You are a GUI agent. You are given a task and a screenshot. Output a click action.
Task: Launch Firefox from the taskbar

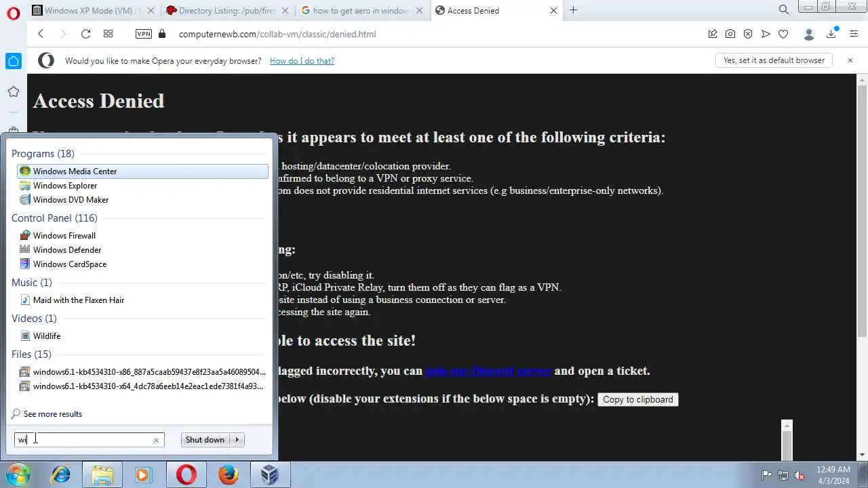click(x=229, y=475)
